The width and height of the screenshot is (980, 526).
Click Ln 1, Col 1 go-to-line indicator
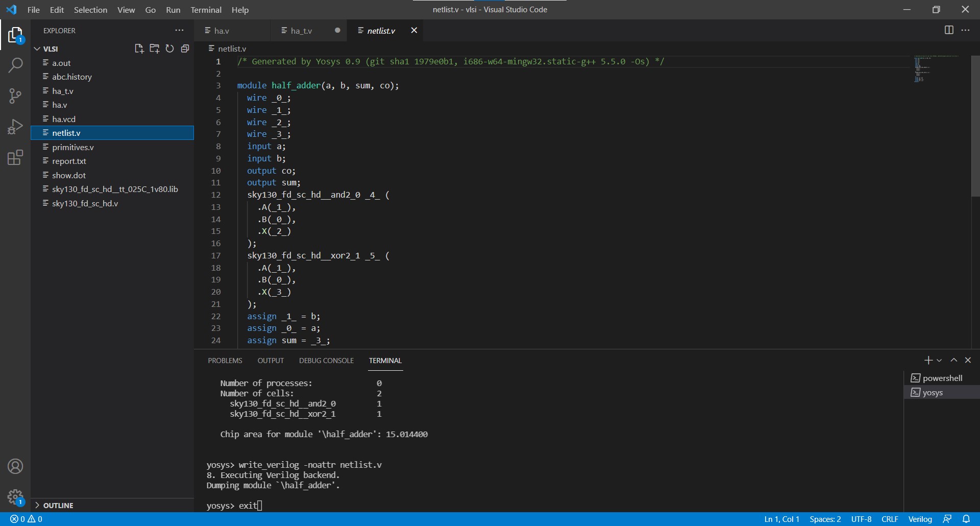coord(781,519)
